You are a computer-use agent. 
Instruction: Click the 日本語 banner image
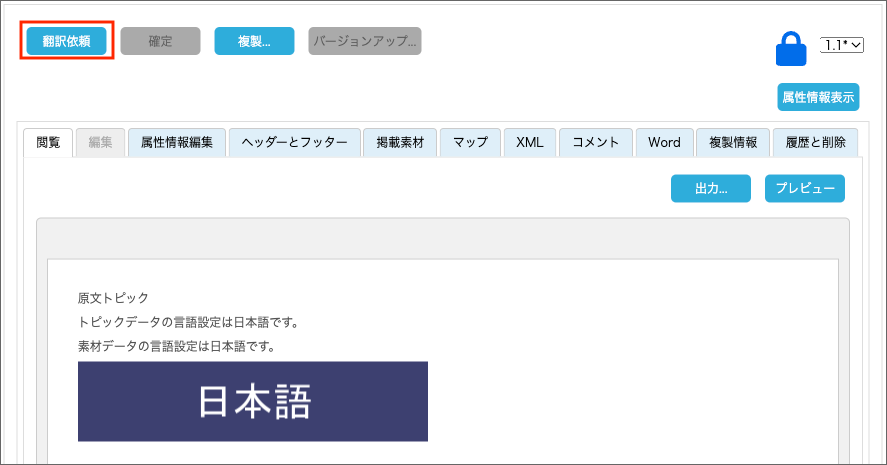[253, 401]
